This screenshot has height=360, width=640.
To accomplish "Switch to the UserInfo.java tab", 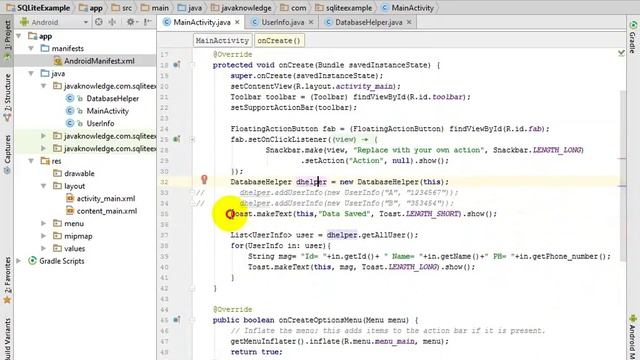I will coord(282,22).
